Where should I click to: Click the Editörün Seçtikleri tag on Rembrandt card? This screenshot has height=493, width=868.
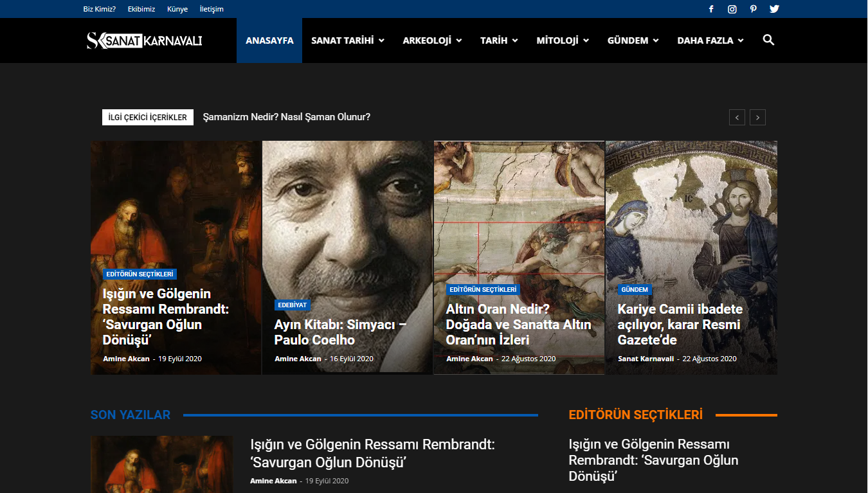[x=140, y=274]
